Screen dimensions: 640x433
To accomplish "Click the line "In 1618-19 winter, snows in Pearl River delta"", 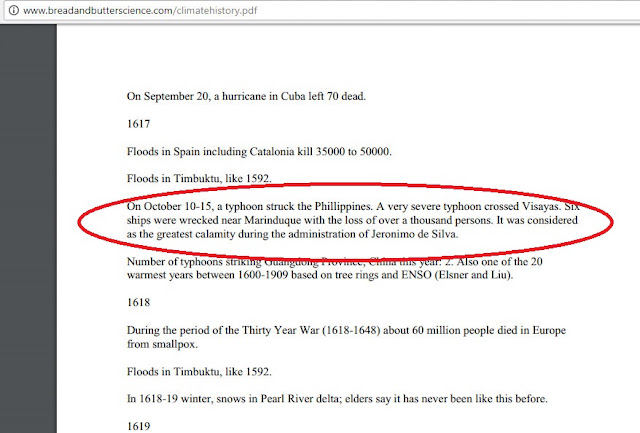I will (x=337, y=398).
